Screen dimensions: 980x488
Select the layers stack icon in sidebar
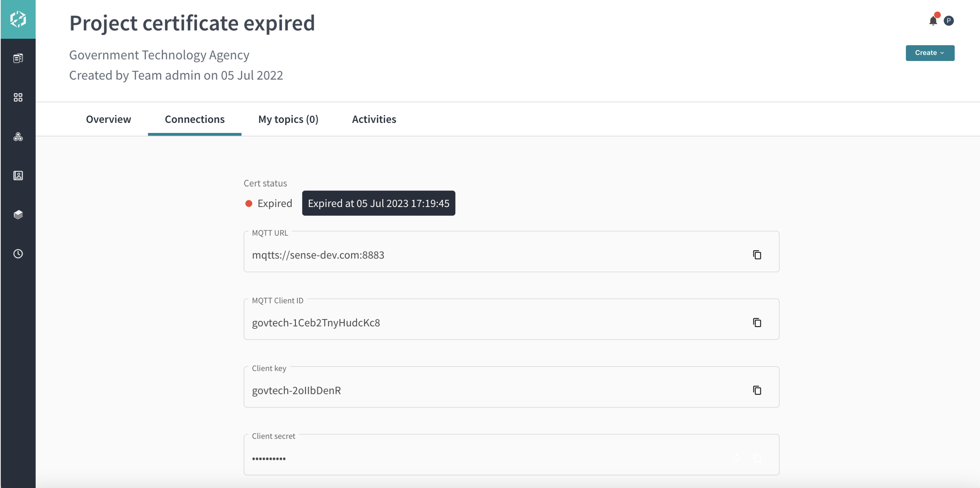[18, 215]
